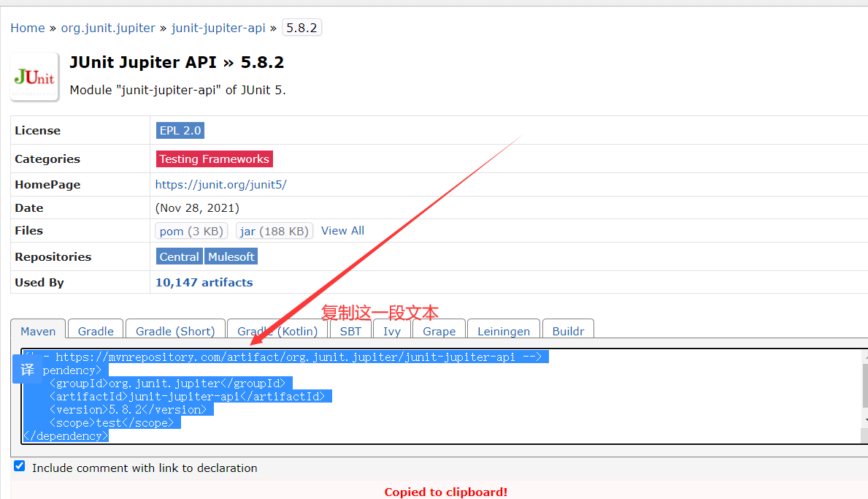Download the jar (188 KB) file

274,231
